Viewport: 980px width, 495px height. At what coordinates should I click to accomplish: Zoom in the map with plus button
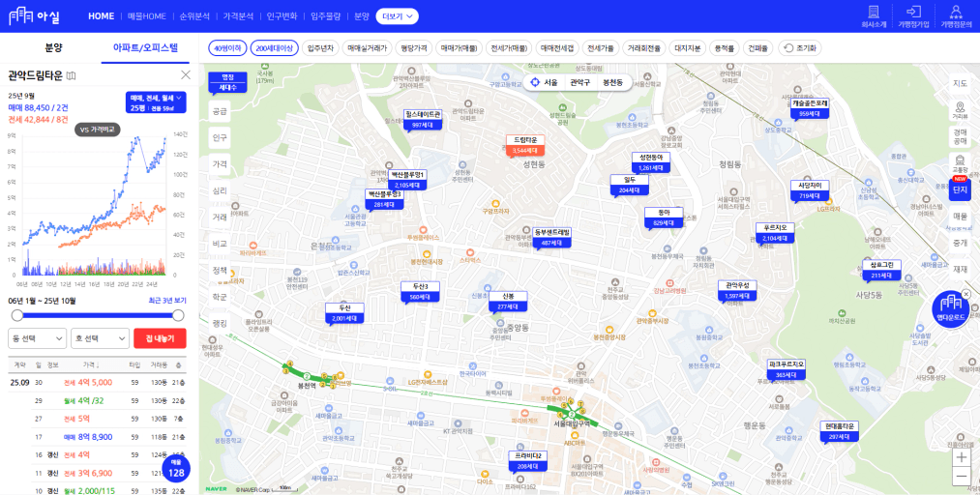pyautogui.click(x=961, y=457)
